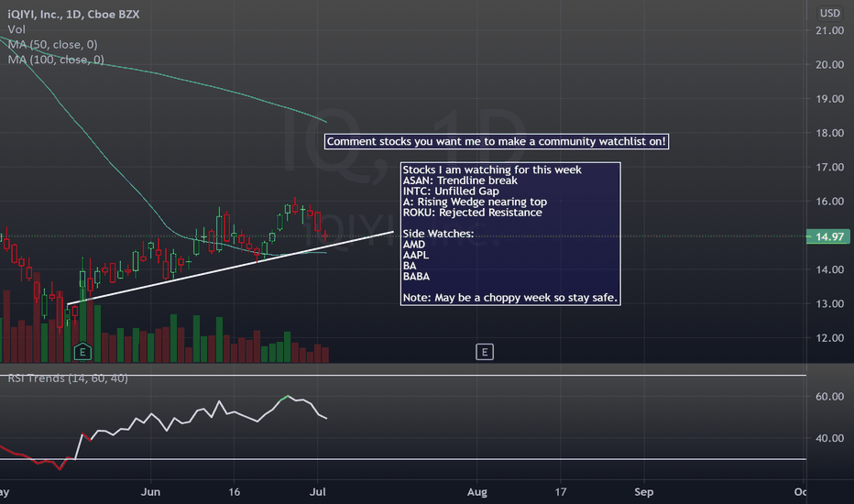Click the 21.00 price axis label
This screenshot has height=504, width=854.
click(x=829, y=30)
